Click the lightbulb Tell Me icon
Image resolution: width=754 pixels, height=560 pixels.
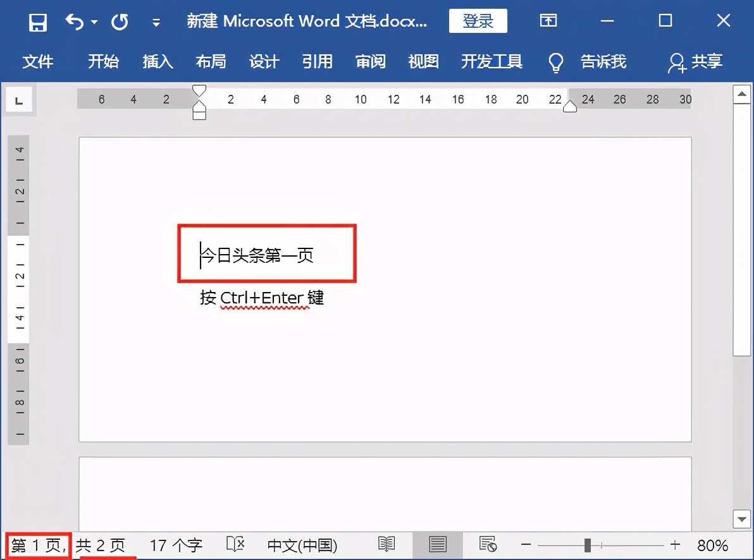pos(556,63)
